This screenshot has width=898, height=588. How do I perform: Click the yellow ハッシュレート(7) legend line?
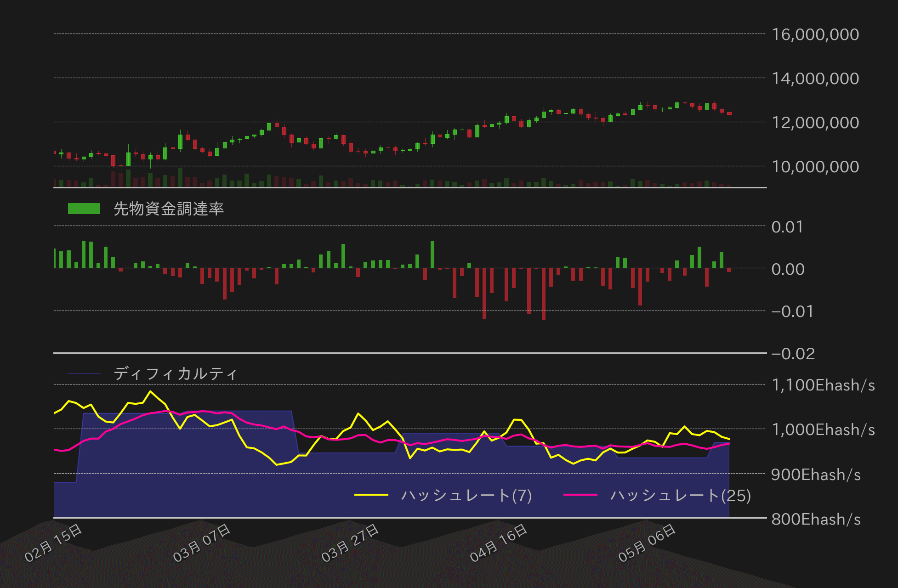tap(371, 495)
